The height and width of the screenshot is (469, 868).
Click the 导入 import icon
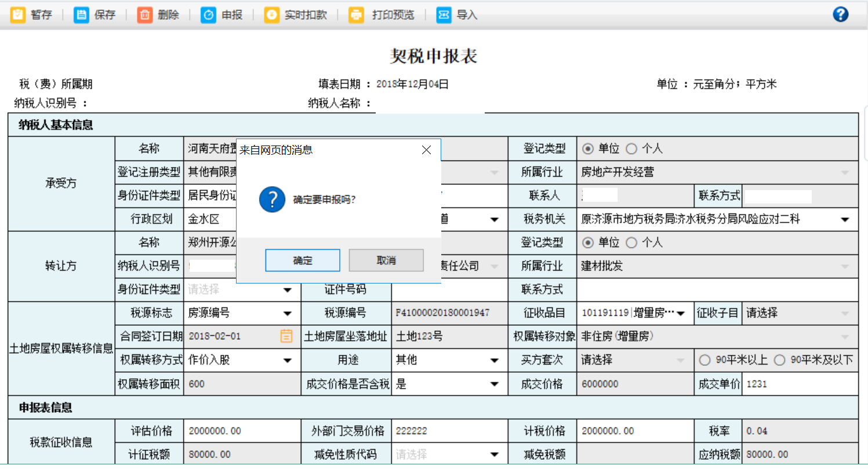tap(444, 15)
